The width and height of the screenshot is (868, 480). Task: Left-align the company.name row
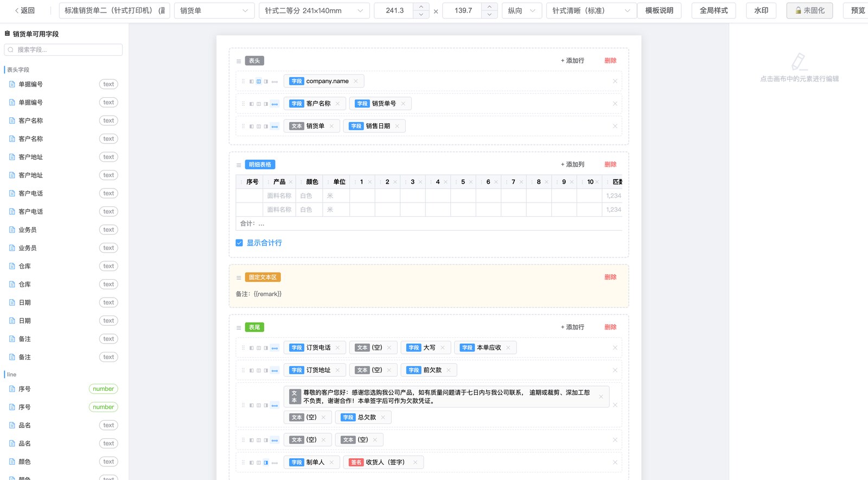point(252,81)
